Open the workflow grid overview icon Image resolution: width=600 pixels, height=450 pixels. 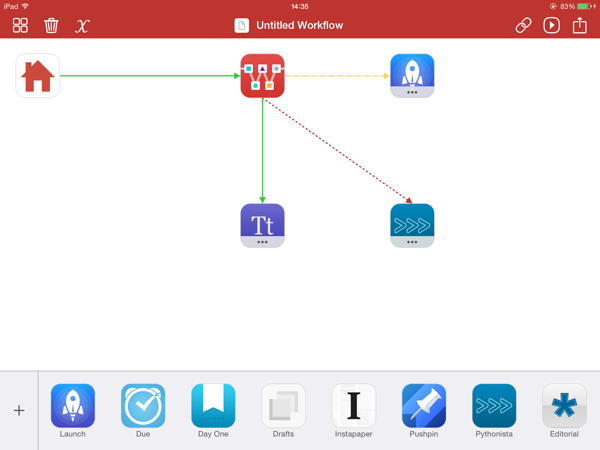click(20, 26)
